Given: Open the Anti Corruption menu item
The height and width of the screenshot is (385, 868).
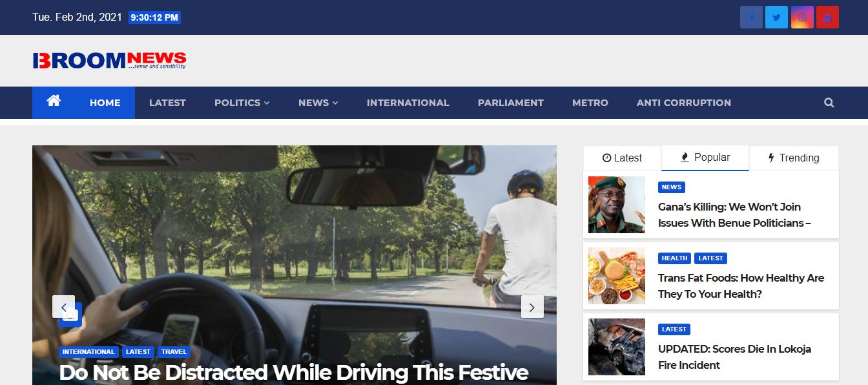Looking at the screenshot, I should (x=684, y=103).
